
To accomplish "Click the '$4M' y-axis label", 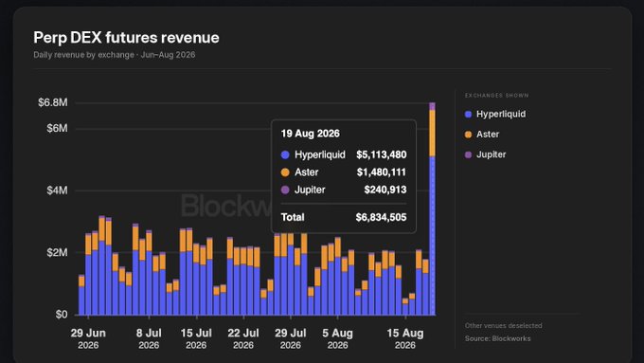I will (x=57, y=191).
